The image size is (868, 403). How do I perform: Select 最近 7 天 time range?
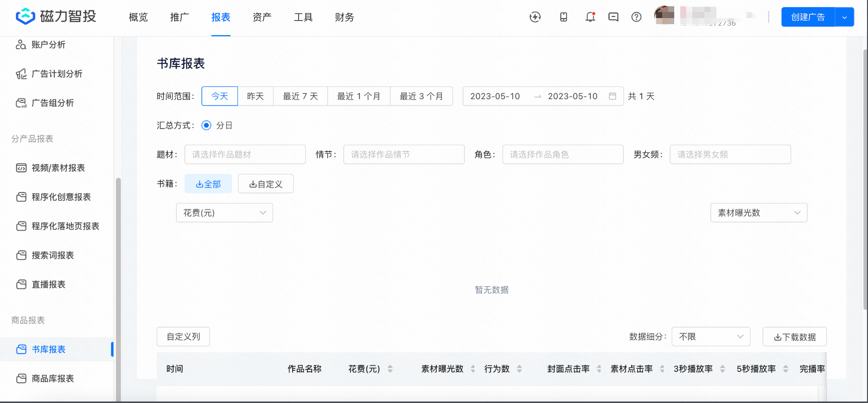point(300,96)
